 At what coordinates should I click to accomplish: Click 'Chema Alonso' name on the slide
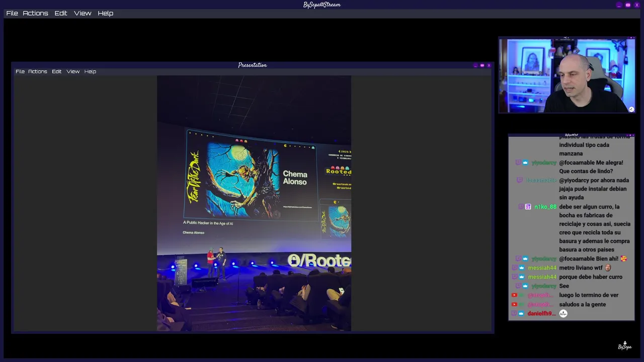click(x=295, y=177)
